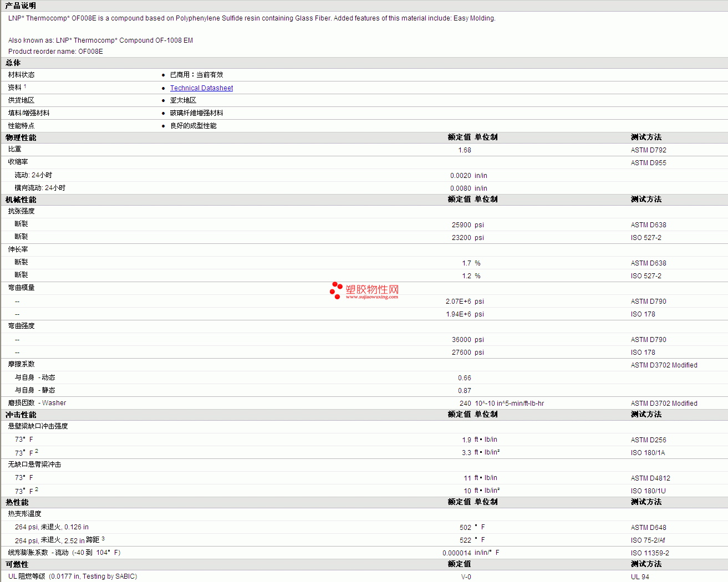Select the "UL 94" test method
728x582 pixels.
(x=640, y=577)
